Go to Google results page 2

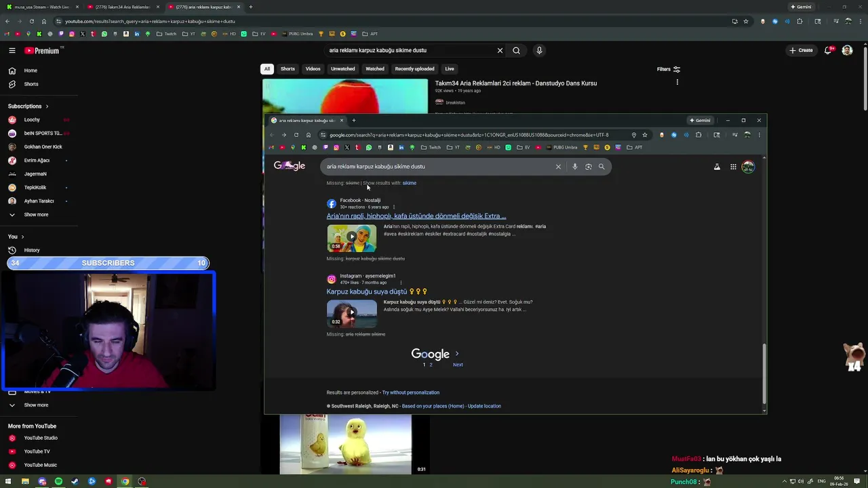point(431,365)
